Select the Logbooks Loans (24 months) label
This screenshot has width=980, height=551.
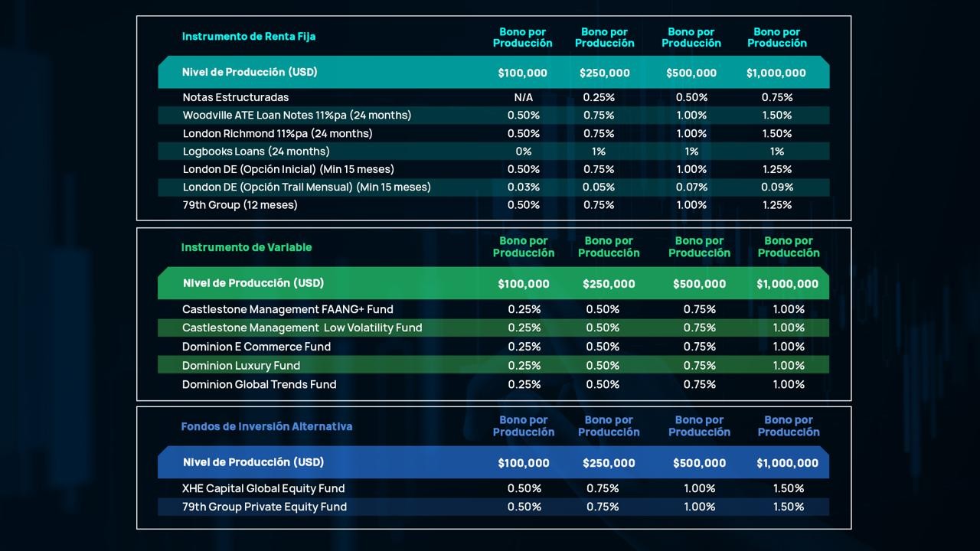tap(256, 152)
